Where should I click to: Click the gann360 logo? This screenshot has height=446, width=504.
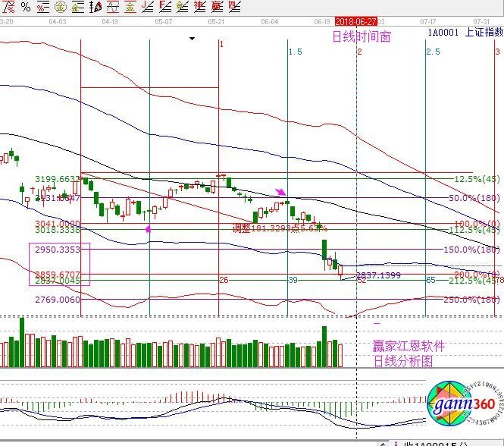pos(465,404)
